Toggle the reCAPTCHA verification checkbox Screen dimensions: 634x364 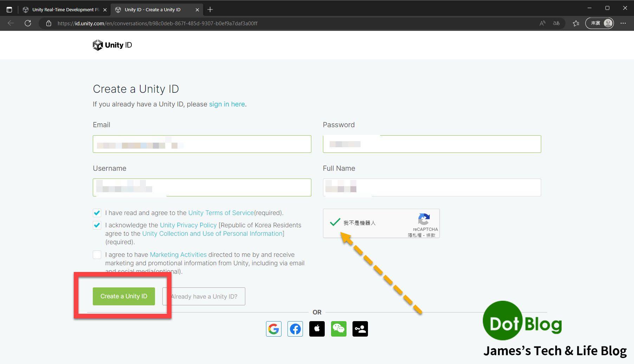coord(335,223)
